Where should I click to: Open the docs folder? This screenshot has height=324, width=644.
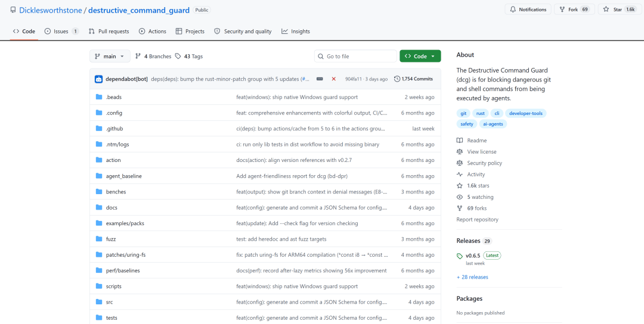tap(112, 207)
